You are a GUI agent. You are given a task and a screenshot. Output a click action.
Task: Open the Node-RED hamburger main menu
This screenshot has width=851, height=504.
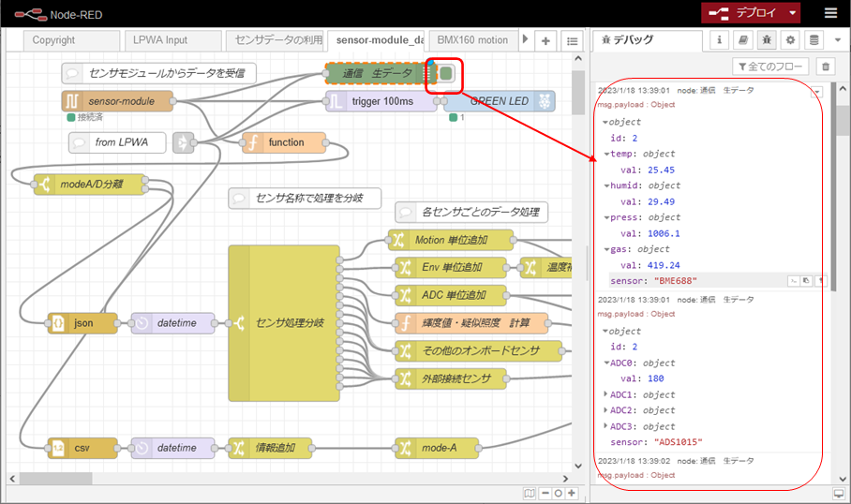pos(830,13)
